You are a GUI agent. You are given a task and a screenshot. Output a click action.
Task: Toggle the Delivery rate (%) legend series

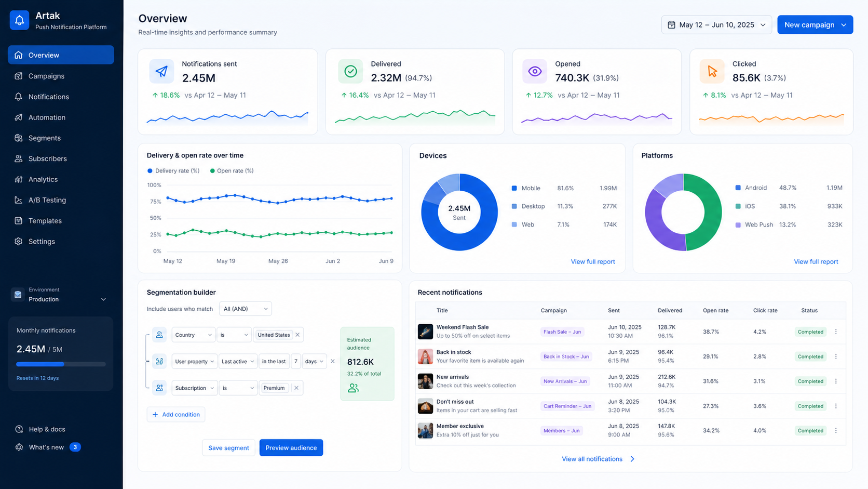173,170
